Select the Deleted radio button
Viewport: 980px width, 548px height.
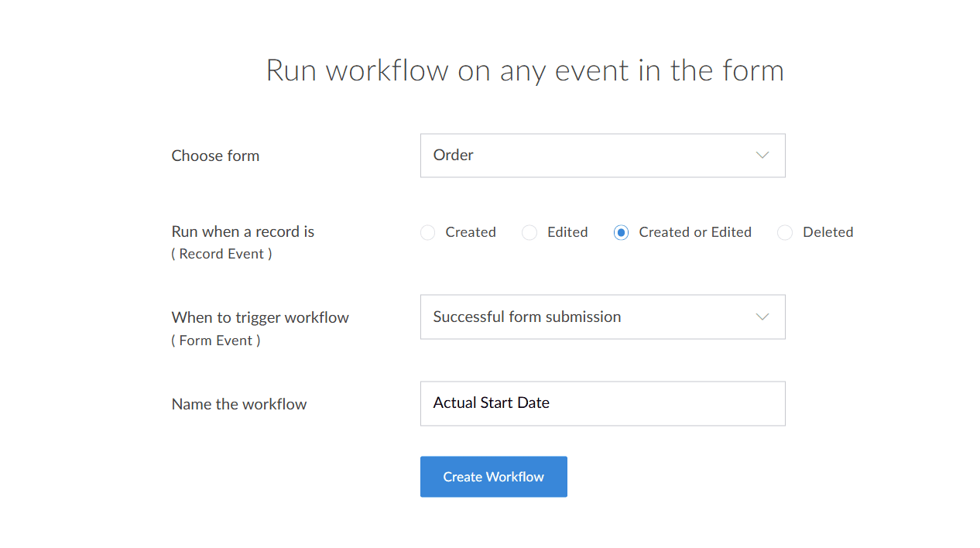pyautogui.click(x=785, y=233)
